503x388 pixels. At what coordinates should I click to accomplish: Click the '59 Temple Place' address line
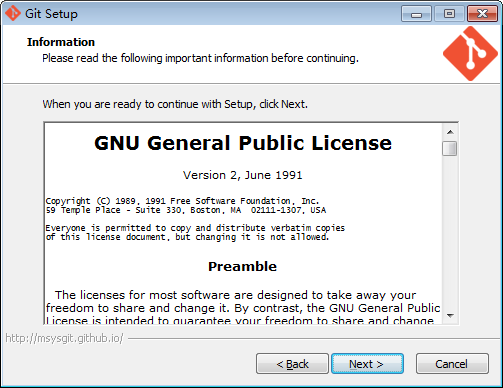(186, 210)
